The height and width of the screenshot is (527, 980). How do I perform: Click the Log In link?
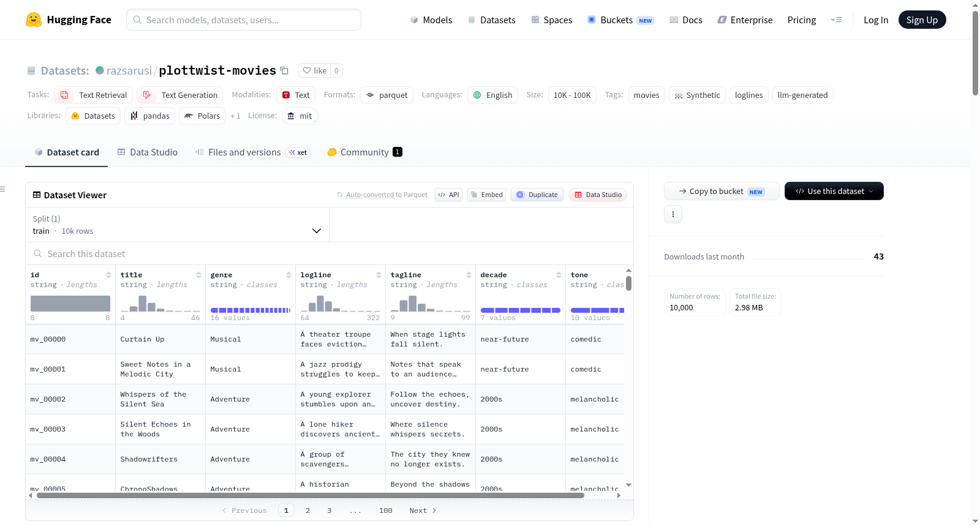click(876, 20)
